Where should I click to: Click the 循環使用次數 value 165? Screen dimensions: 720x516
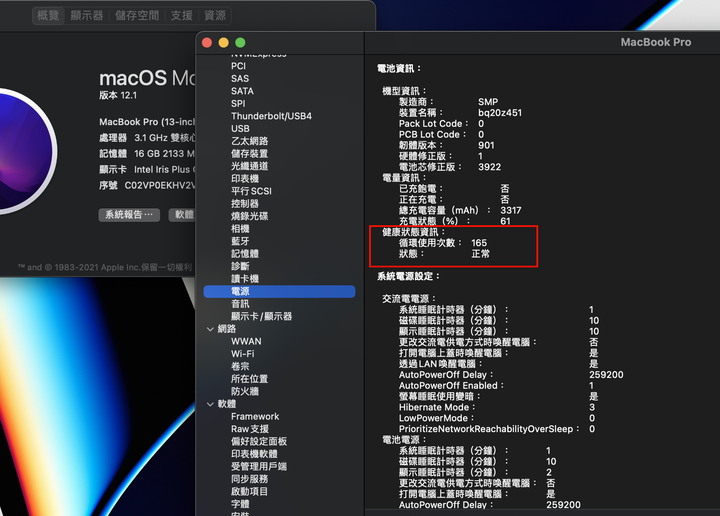(x=479, y=243)
